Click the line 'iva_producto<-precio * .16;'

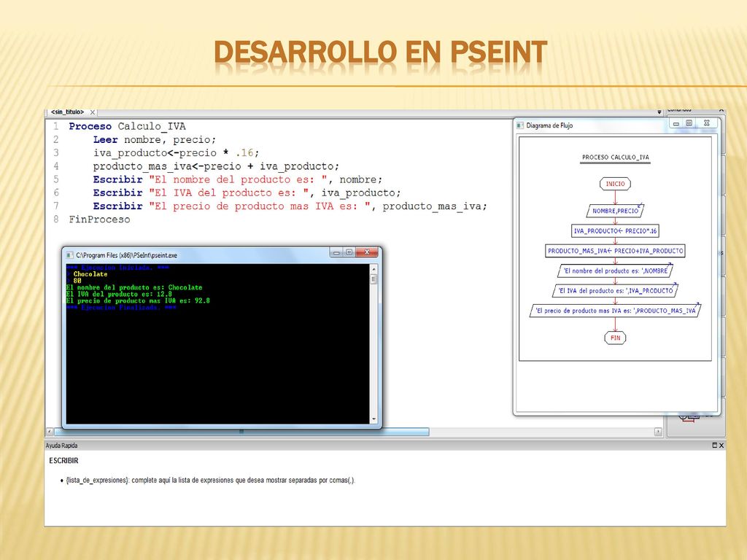[176, 153]
